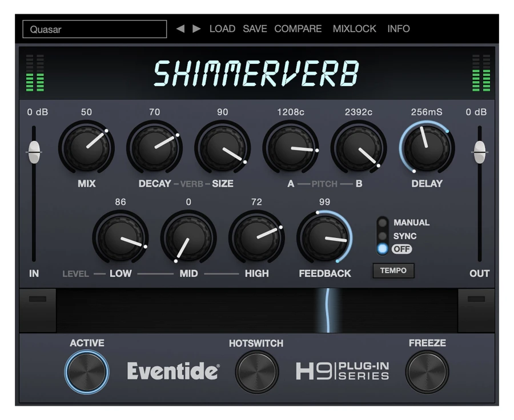Image resolution: width=514 pixels, height=420 pixels.
Task: Click the OUT level slider handle
Action: [x=480, y=152]
